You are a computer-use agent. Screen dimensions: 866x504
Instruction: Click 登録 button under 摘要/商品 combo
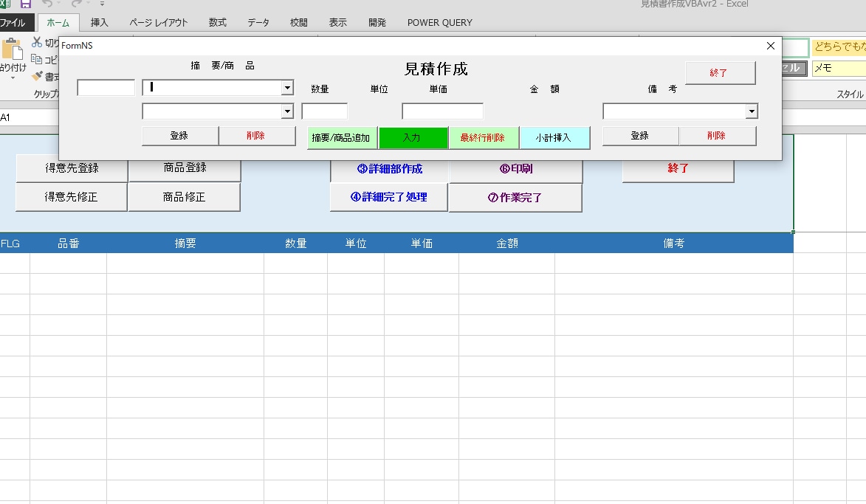tap(179, 136)
